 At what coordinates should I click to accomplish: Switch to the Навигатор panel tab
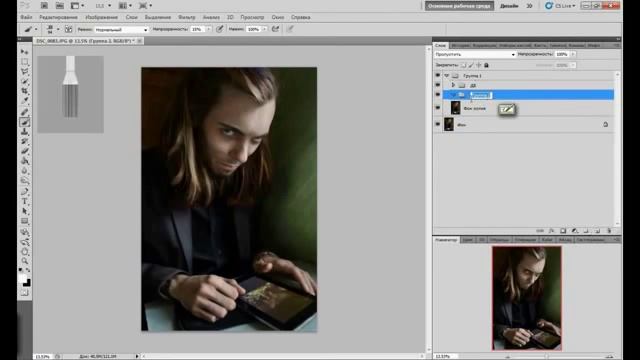point(446,240)
